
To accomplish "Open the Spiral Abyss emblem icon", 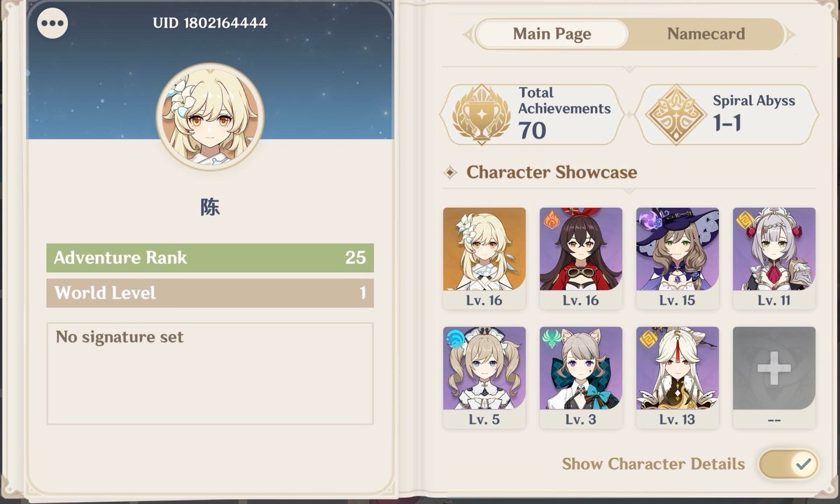I will pyautogui.click(x=675, y=115).
